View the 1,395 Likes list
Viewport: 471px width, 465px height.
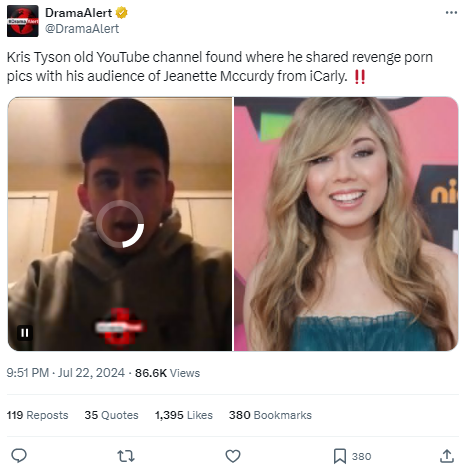[x=184, y=415]
